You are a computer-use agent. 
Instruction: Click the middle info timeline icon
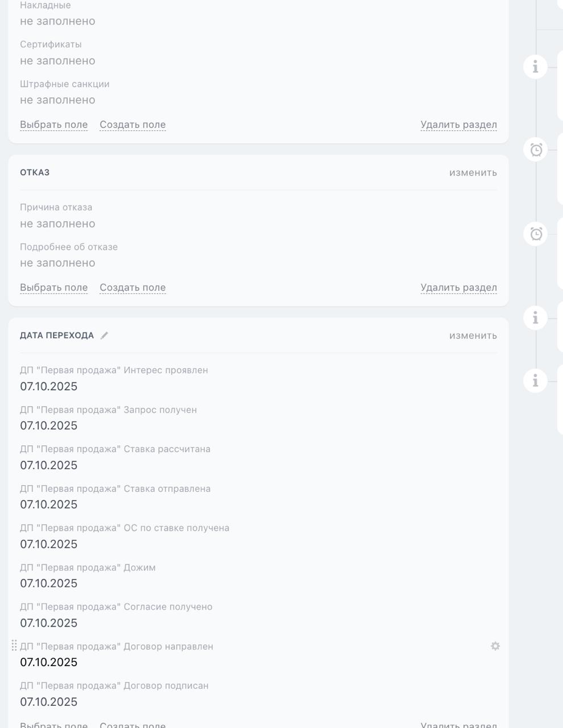535,318
